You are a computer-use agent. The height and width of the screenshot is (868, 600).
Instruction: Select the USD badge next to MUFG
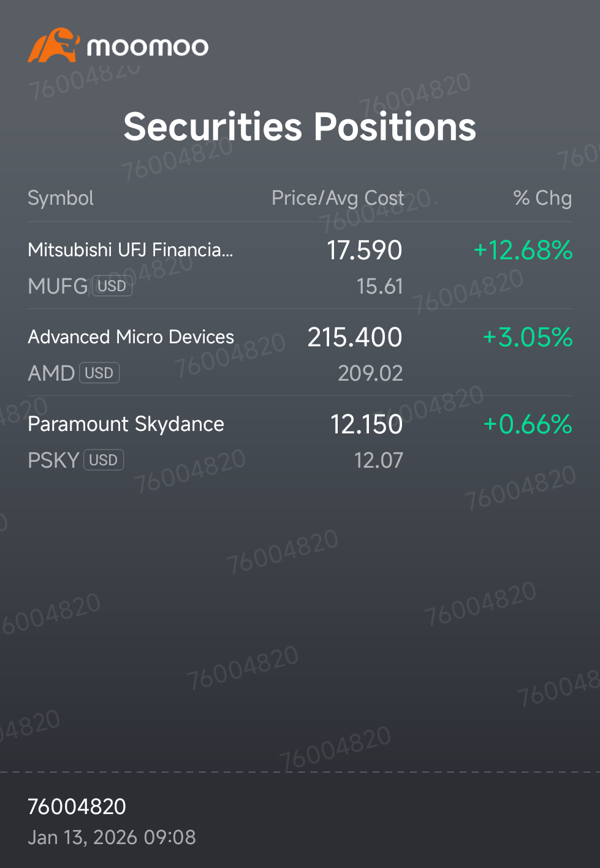112,286
